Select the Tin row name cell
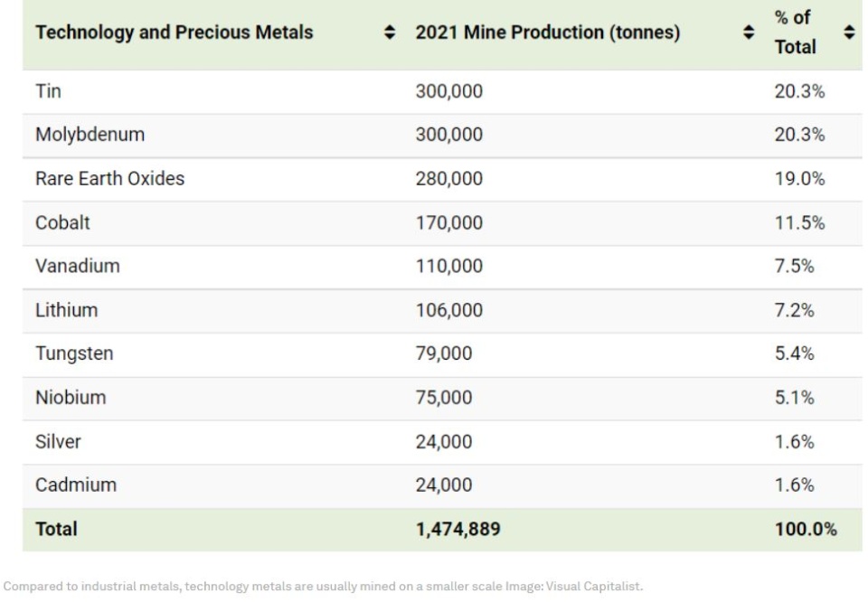Viewport: 868px width, 602px height. coord(49,91)
